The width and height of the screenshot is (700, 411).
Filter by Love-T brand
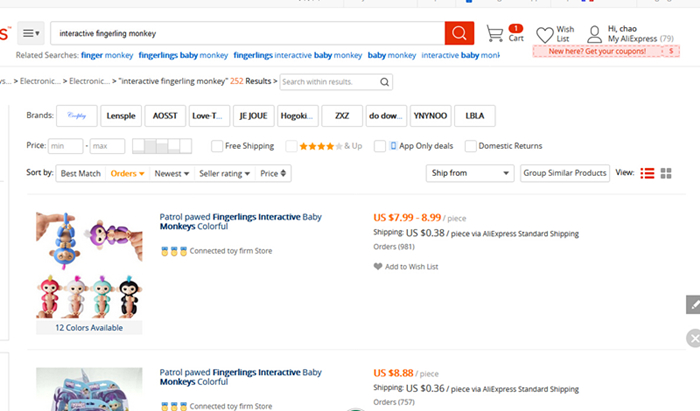(209, 116)
